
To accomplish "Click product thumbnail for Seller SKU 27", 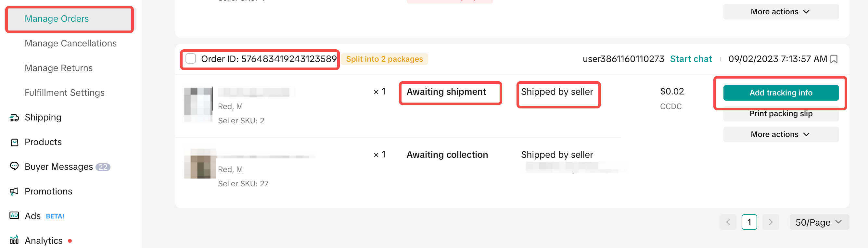I will coord(199,164).
